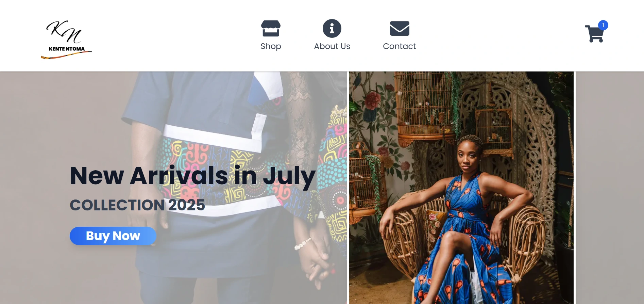Click the KN script monogram logo
The width and height of the screenshot is (644, 304).
[64, 32]
